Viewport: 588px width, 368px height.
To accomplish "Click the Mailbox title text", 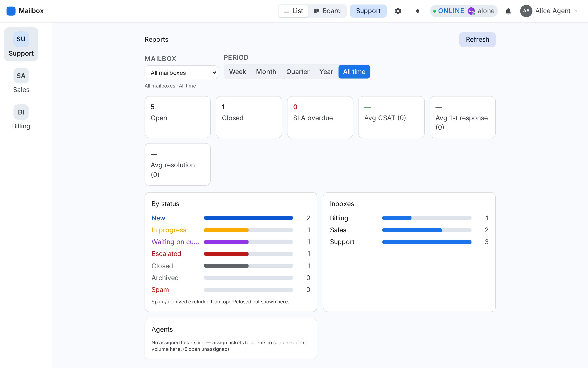I will click(31, 11).
